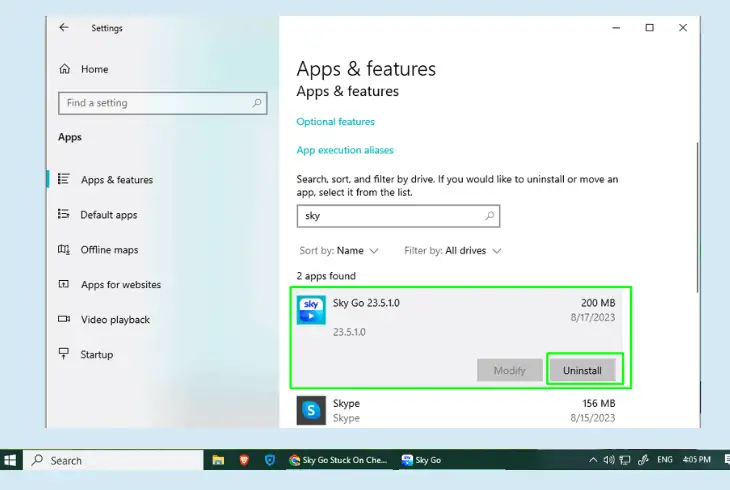Select the Sky Go 23.5.1.0 entry name
Screen dimensions: 730x490
(366, 303)
